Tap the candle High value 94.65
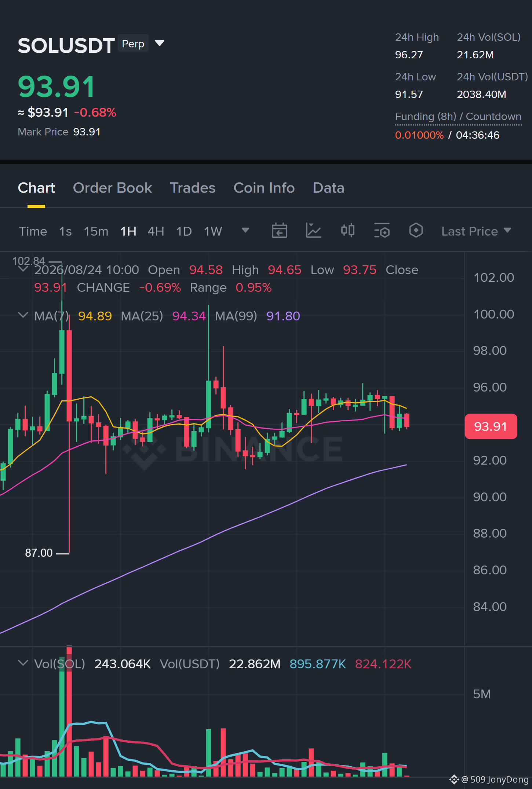 [285, 270]
